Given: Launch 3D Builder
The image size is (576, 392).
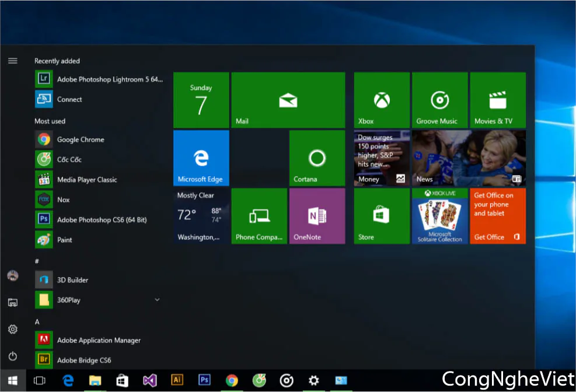Looking at the screenshot, I should [99, 280].
